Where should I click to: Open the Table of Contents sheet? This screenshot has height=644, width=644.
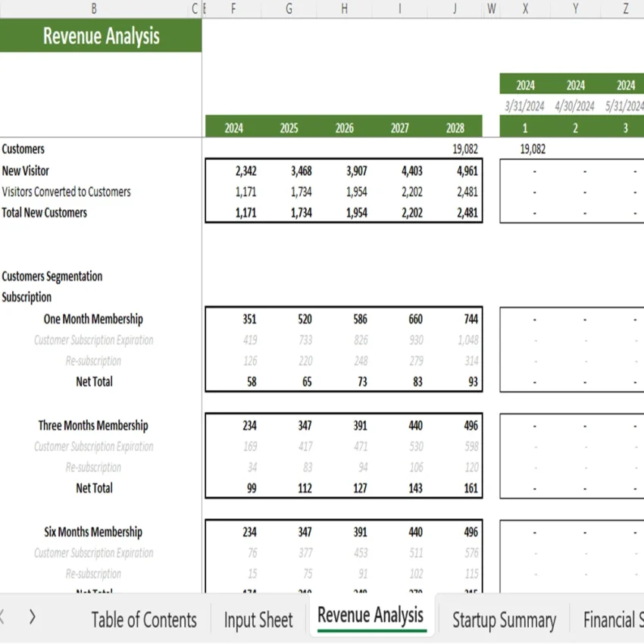tap(143, 620)
